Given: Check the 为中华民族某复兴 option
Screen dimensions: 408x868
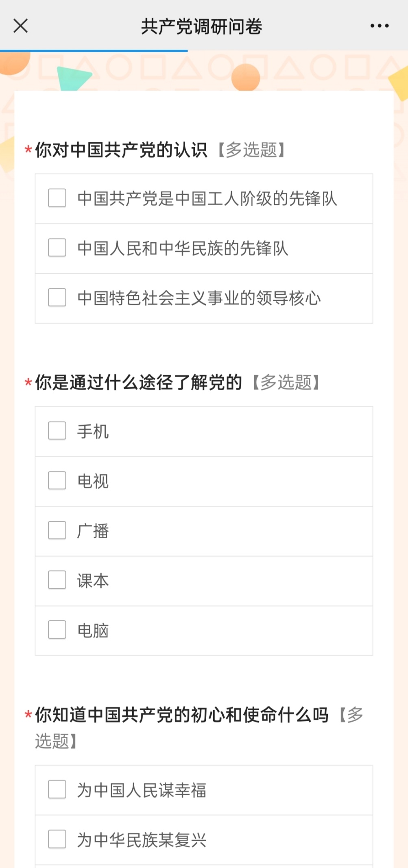Looking at the screenshot, I should point(57,840).
